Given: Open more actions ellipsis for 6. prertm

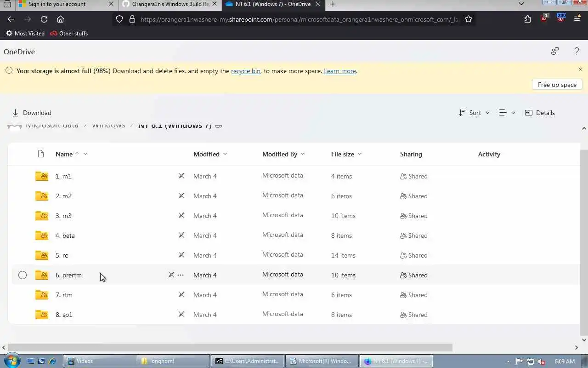Looking at the screenshot, I should pos(181,275).
